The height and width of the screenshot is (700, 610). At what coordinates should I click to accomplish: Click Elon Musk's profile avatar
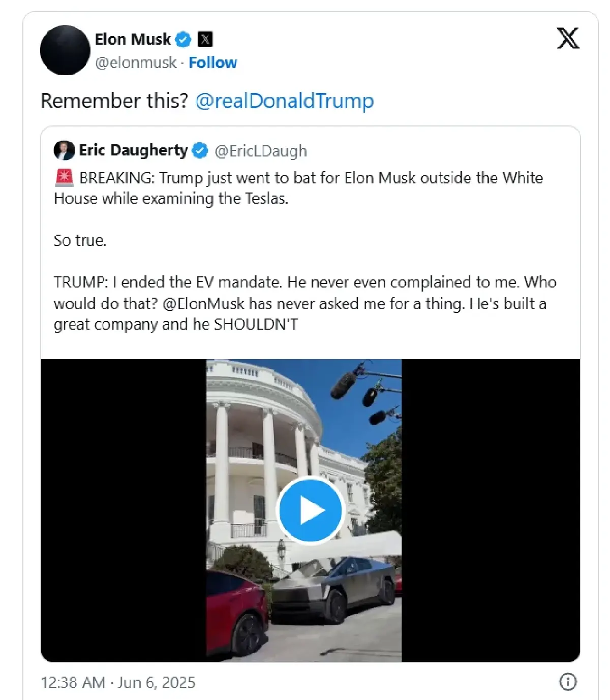[65, 50]
